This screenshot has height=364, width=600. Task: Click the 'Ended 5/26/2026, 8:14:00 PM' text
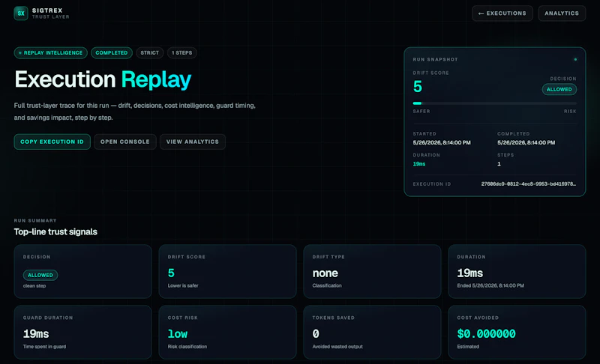click(x=490, y=285)
